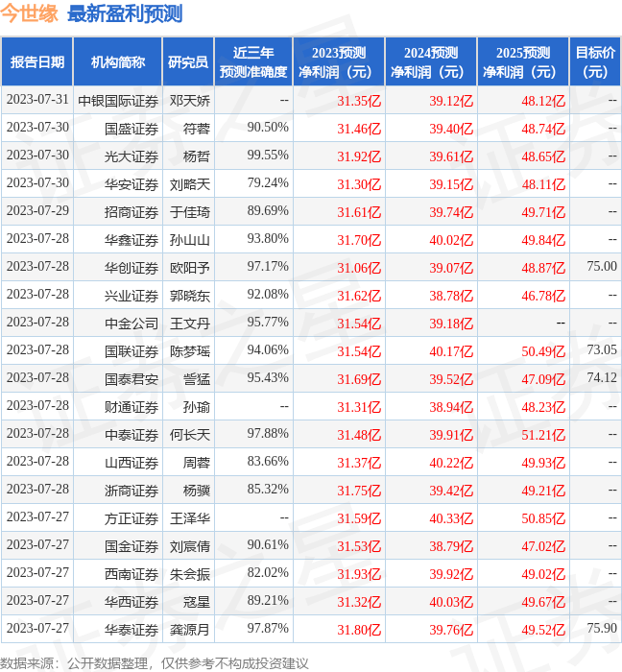Select the 报告日期 column header

tap(37, 62)
